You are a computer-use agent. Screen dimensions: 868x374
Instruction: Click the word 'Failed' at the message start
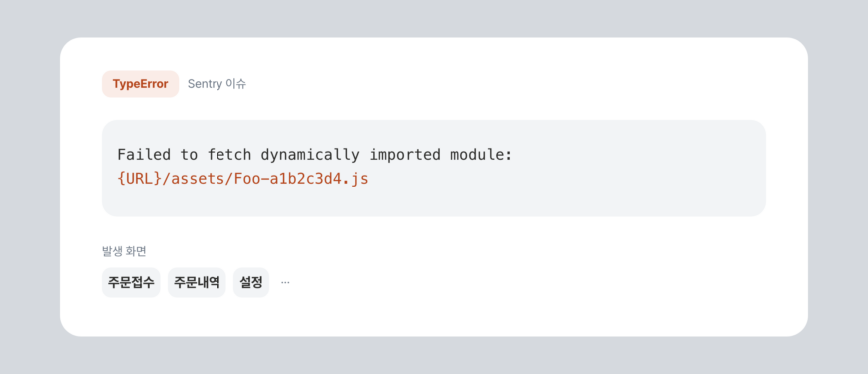144,155
